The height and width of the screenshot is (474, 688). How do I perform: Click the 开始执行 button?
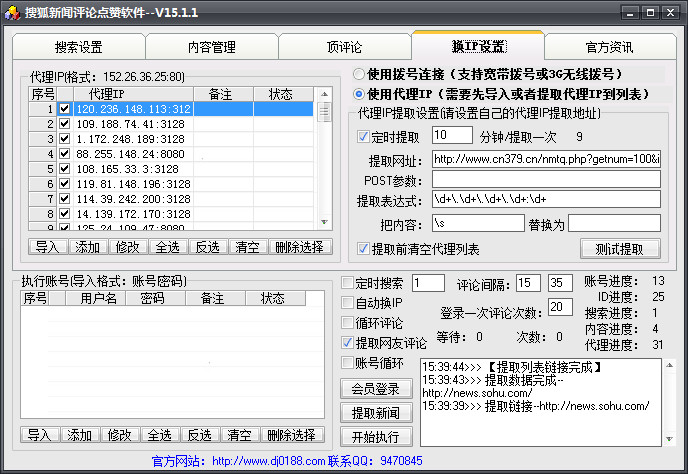(376, 437)
